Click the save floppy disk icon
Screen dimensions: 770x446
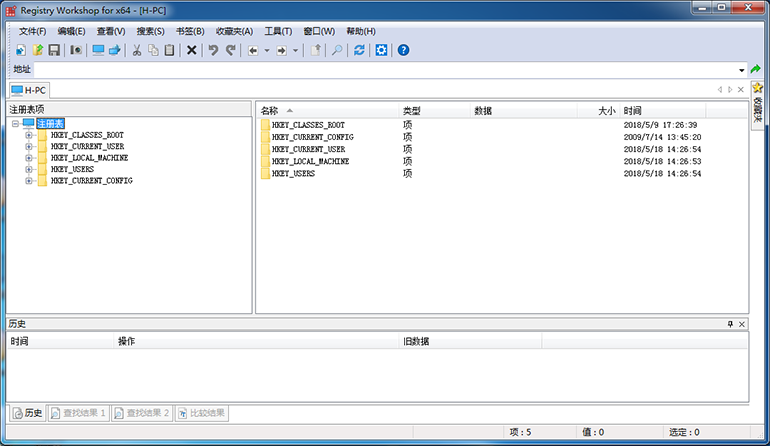[54, 50]
